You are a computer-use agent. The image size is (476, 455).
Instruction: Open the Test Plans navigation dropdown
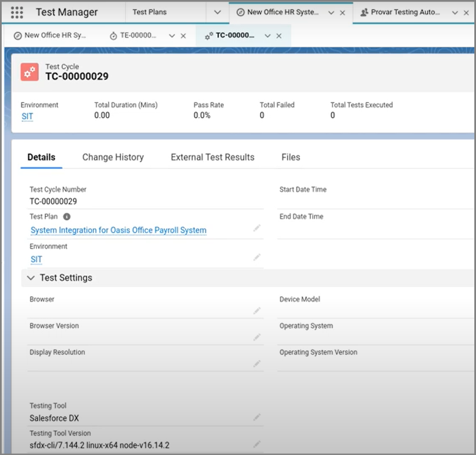pos(217,12)
